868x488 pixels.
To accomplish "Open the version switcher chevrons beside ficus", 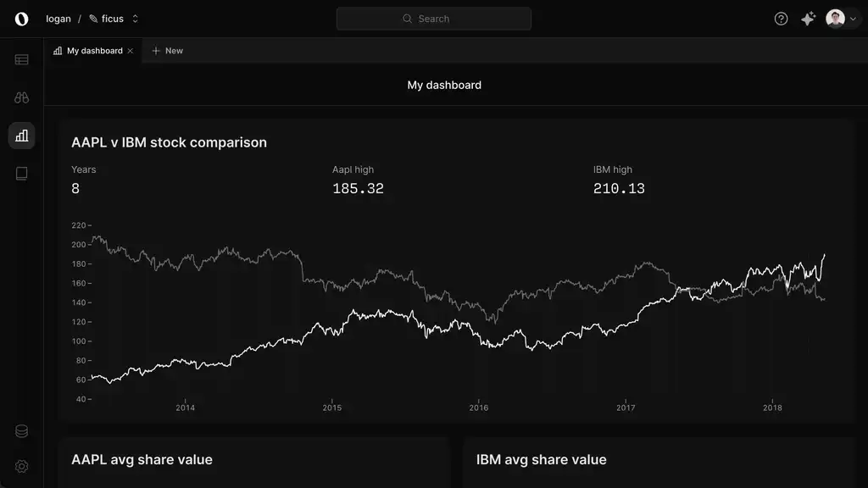I will pyautogui.click(x=134, y=18).
